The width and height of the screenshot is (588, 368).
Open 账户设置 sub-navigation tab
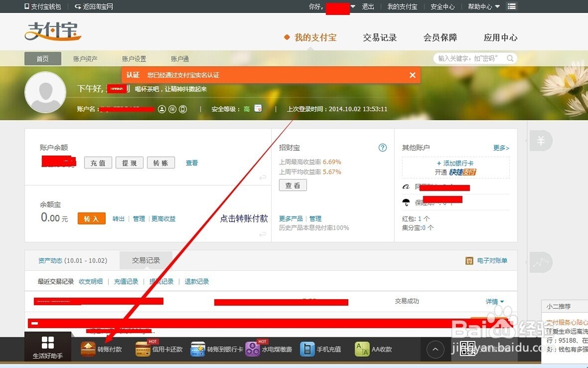pos(134,58)
